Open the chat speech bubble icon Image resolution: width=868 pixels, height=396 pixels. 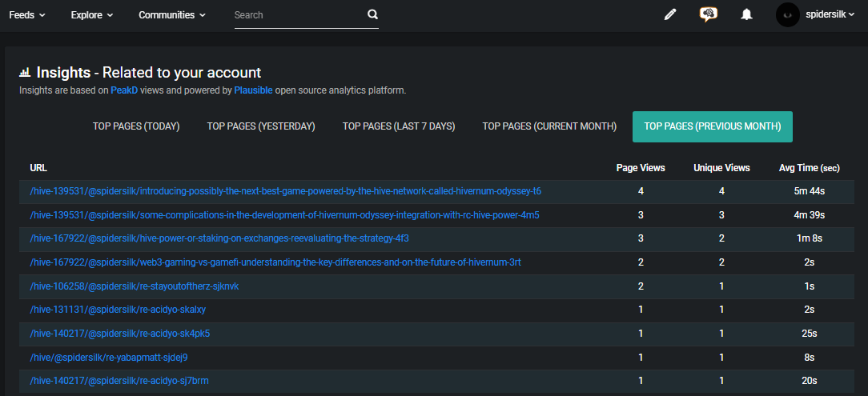[x=708, y=14]
